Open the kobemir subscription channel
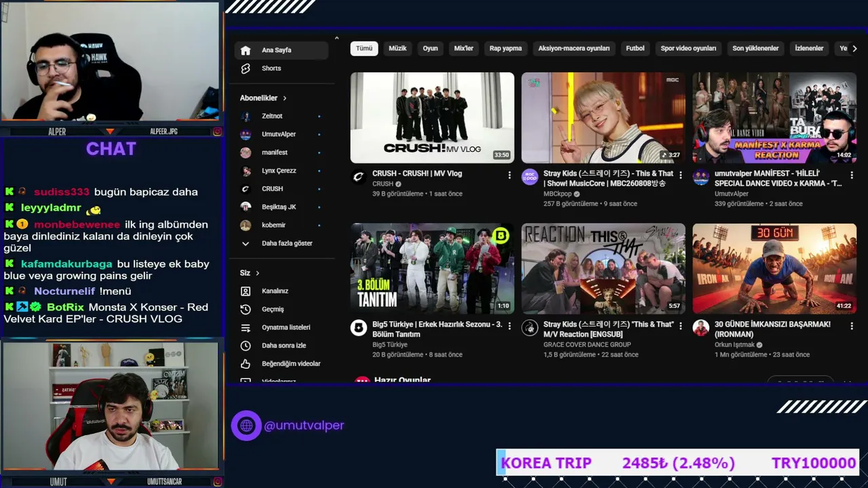868x488 pixels. [x=281, y=225]
